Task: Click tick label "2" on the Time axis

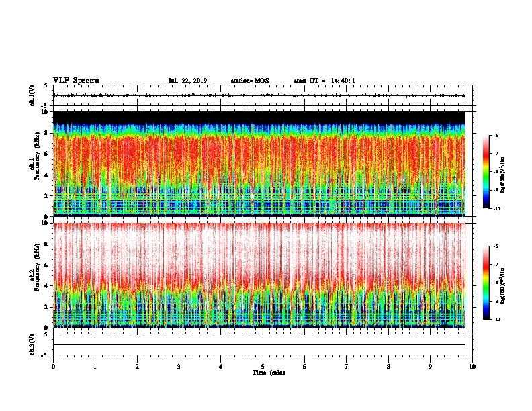Action: click(x=137, y=367)
